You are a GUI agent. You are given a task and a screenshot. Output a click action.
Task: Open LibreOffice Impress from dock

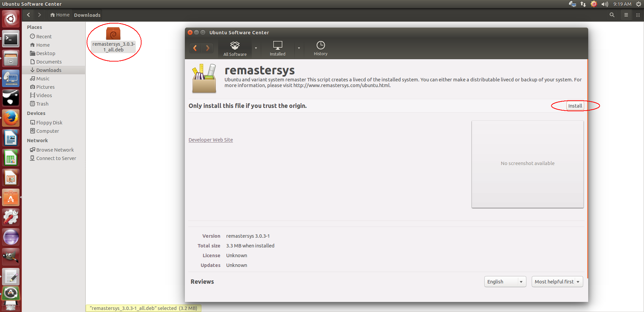(x=11, y=178)
